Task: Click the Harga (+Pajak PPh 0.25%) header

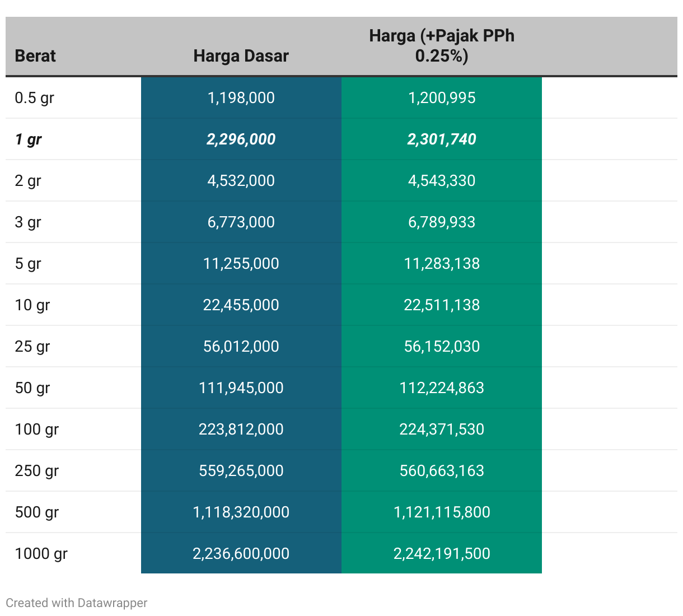Action: click(x=441, y=46)
